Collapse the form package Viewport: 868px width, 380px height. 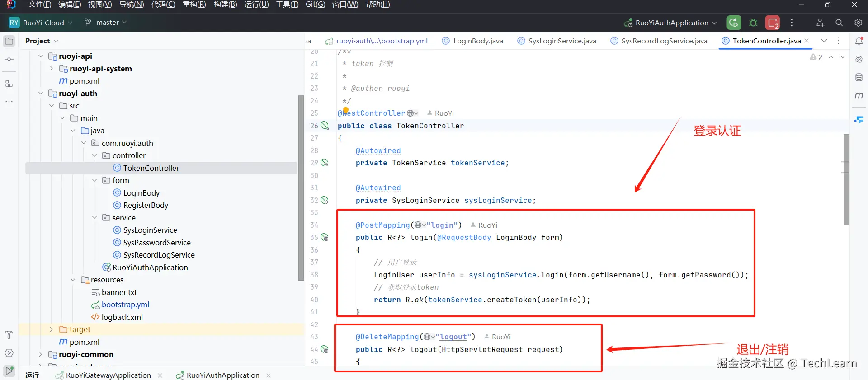[94, 180]
